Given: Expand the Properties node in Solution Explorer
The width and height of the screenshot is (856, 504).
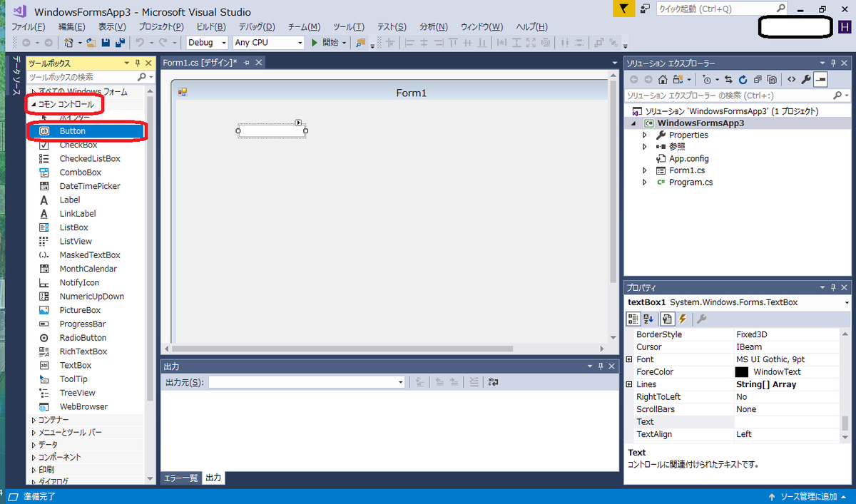Looking at the screenshot, I should (x=644, y=135).
